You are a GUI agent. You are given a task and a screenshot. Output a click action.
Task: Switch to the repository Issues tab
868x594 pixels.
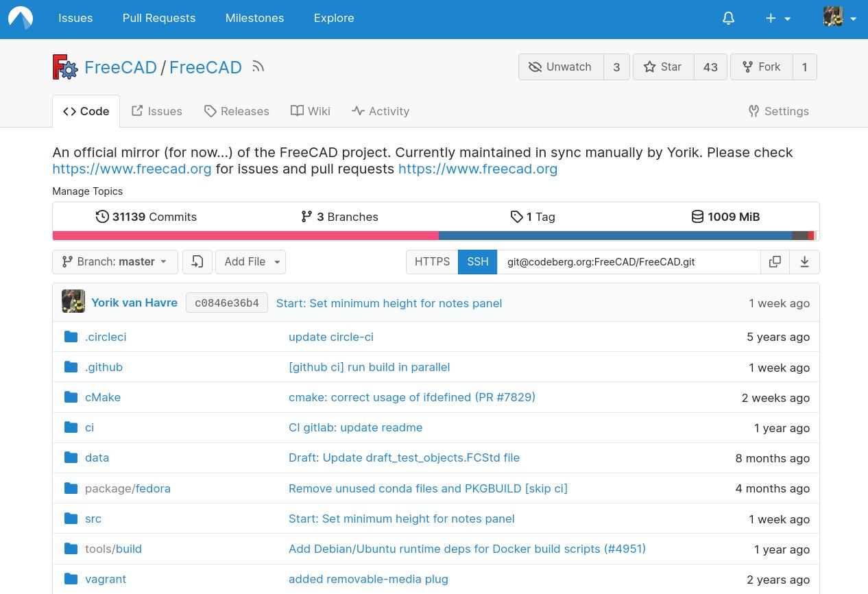tap(156, 111)
